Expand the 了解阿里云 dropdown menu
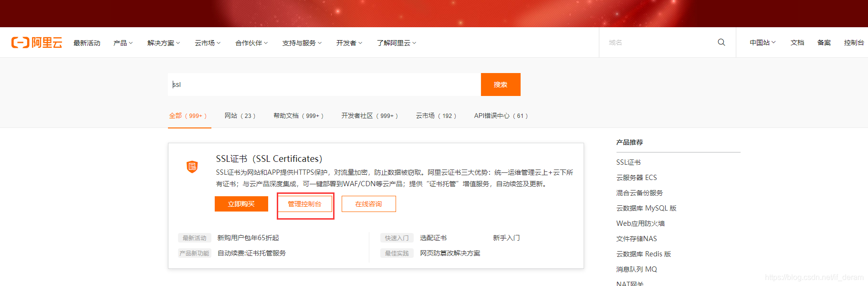The image size is (868, 286). [397, 43]
